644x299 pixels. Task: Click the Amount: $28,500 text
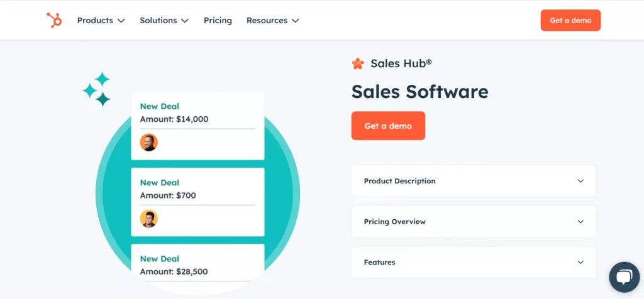[x=174, y=271]
